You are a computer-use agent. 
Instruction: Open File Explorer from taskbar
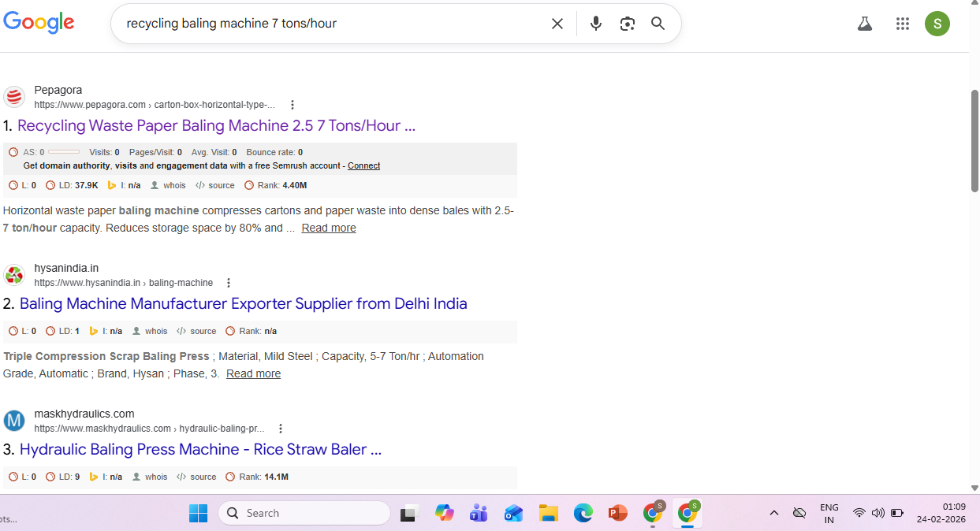[x=549, y=513]
